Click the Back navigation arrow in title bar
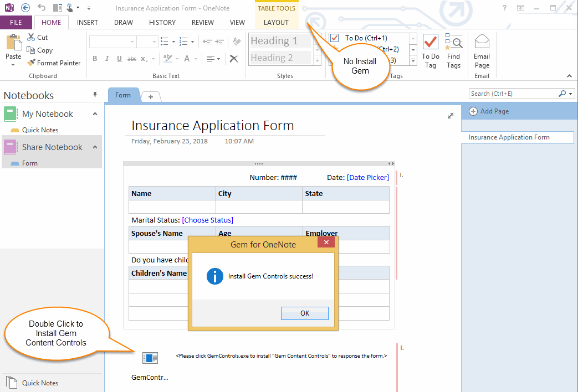This screenshot has width=578, height=392. point(25,8)
